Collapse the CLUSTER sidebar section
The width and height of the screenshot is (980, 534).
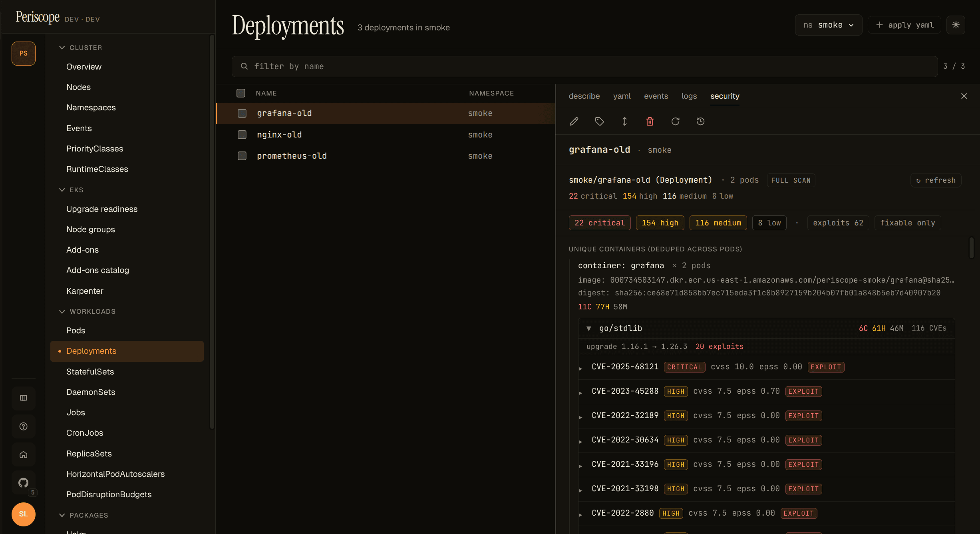pos(81,48)
